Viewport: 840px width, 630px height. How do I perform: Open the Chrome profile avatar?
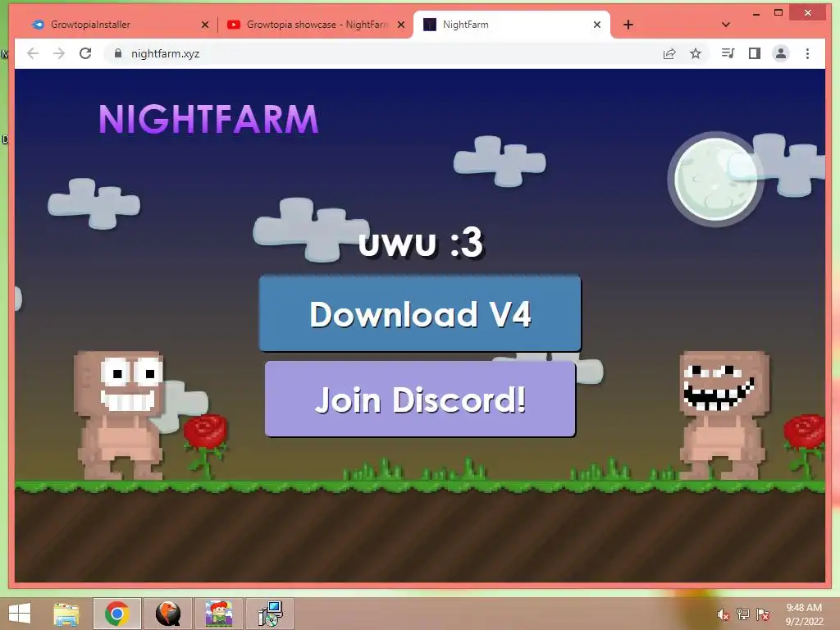pos(781,53)
